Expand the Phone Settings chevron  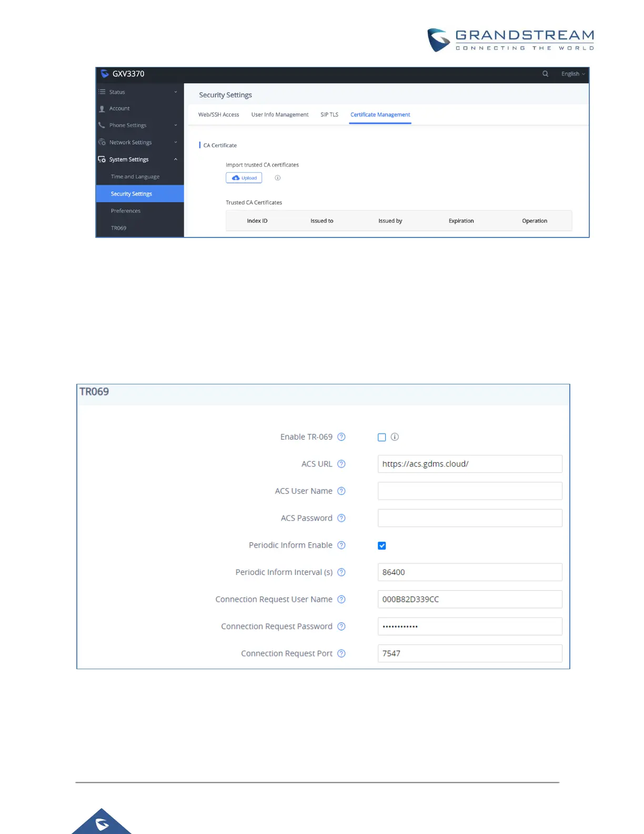tap(176, 125)
